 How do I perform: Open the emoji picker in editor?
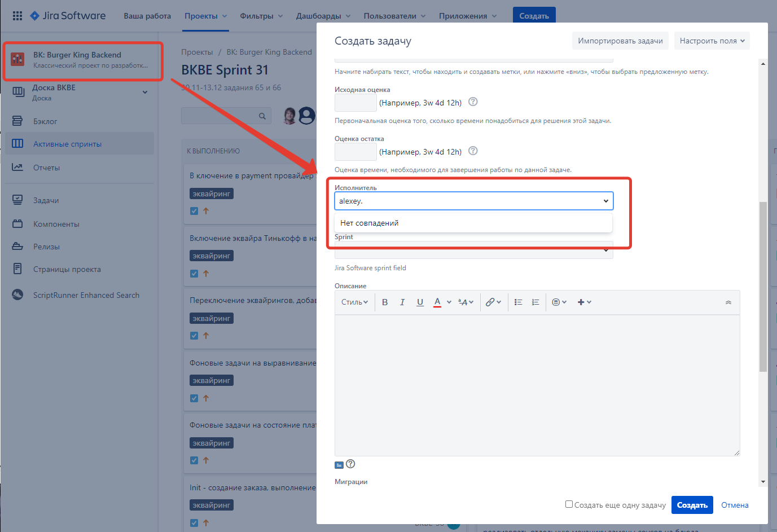(556, 302)
